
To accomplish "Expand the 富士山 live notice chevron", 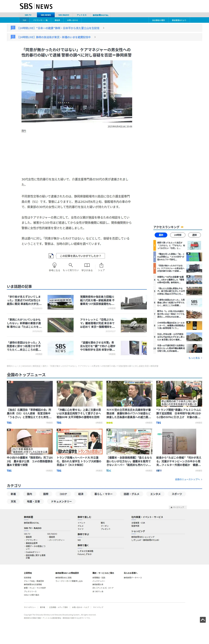I will point(104,28).
